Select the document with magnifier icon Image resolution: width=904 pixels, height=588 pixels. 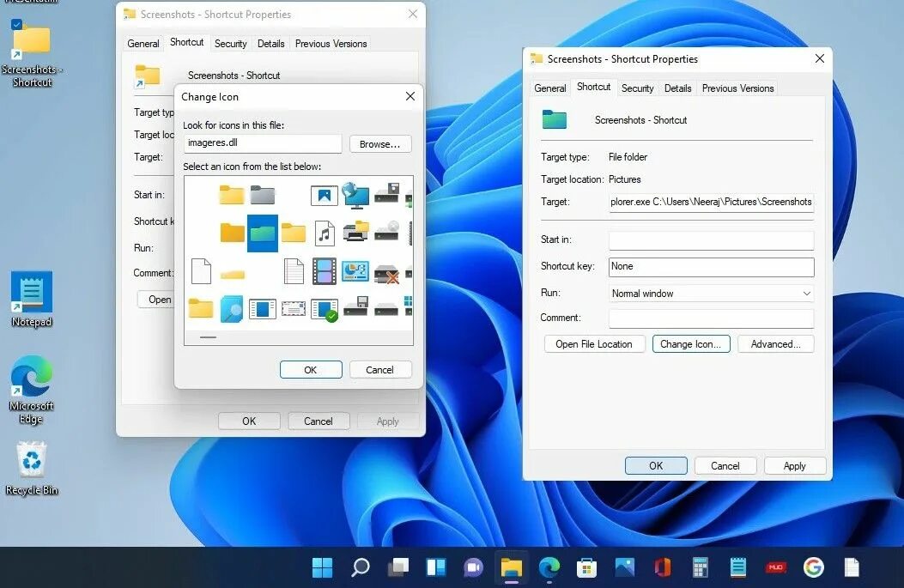coord(231,310)
